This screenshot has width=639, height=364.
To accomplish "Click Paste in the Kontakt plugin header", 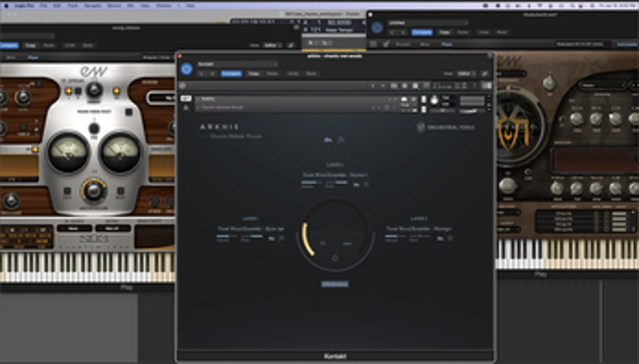I will 272,74.
